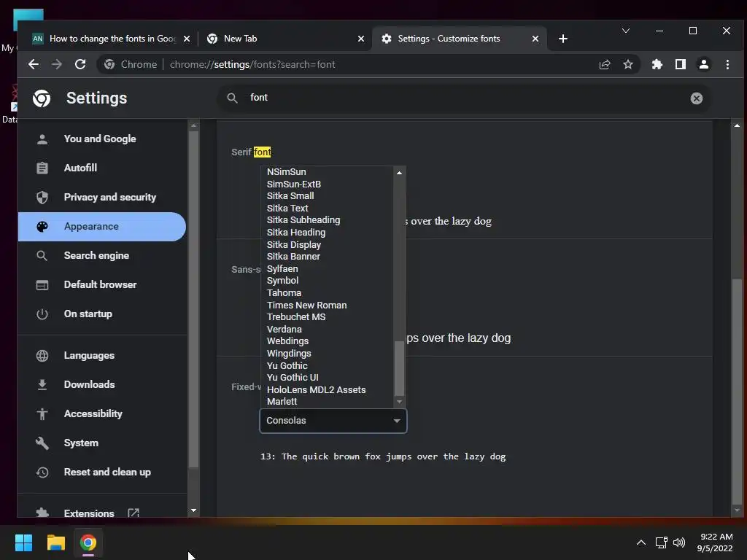This screenshot has width=747, height=560.
Task: Click the Chrome logo beside Settings
Action: (x=42, y=98)
